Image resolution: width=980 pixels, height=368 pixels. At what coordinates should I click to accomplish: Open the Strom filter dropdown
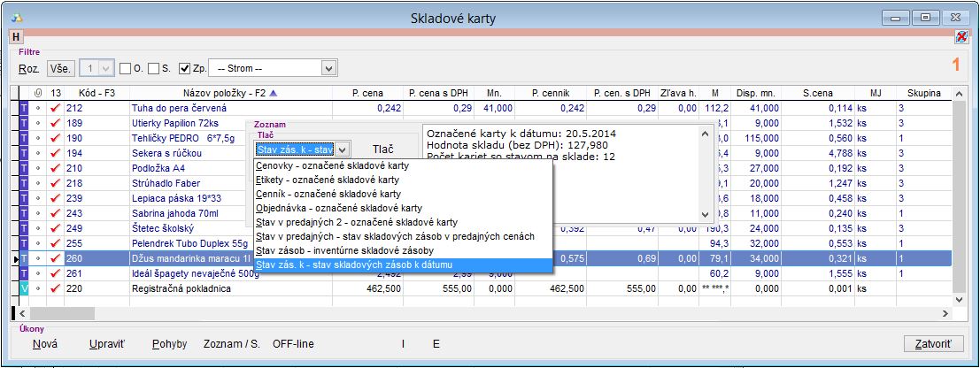click(328, 68)
